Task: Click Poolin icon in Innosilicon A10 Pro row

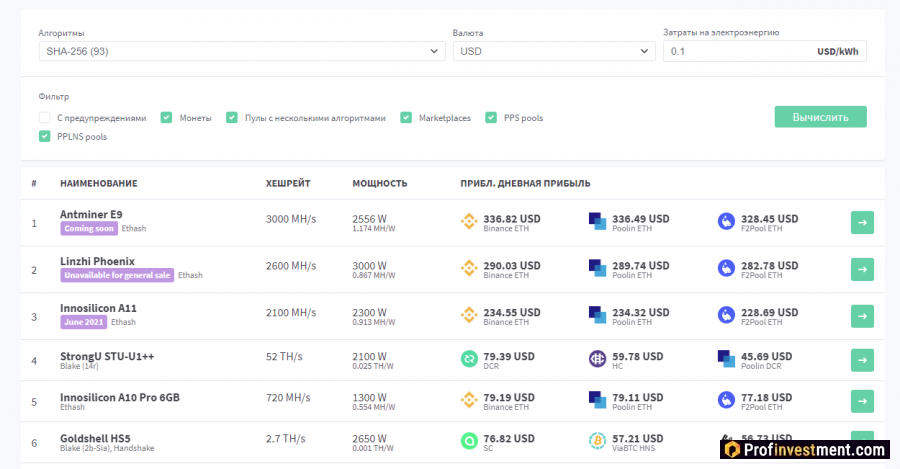Action: tap(598, 400)
